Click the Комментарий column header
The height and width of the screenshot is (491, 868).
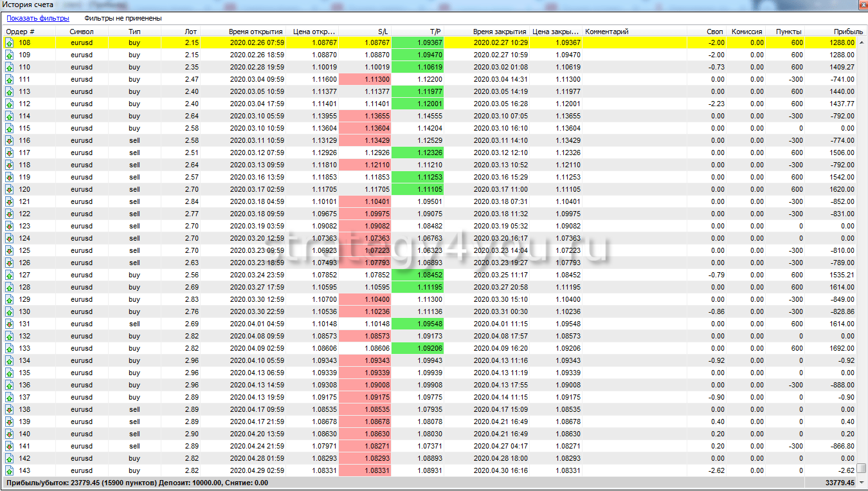606,32
